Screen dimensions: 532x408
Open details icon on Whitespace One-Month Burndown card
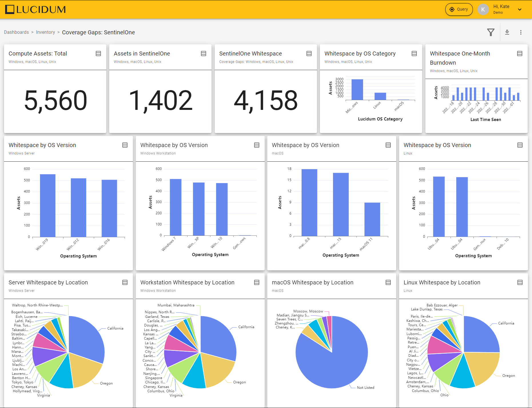click(x=520, y=54)
